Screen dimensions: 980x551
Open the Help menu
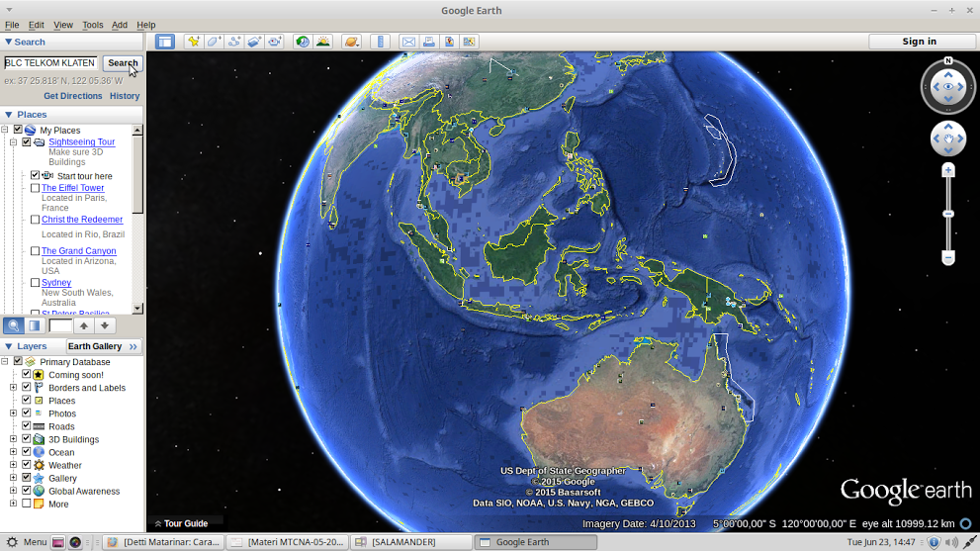tap(146, 25)
